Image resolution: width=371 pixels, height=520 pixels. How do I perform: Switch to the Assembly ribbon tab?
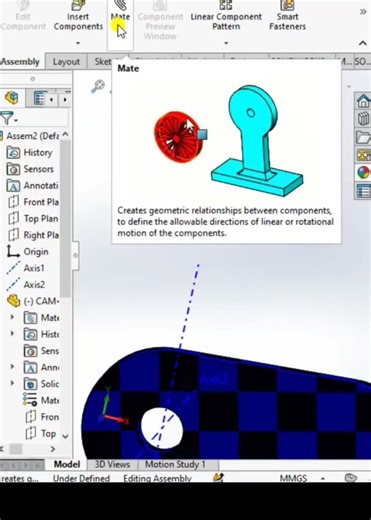[x=21, y=62]
